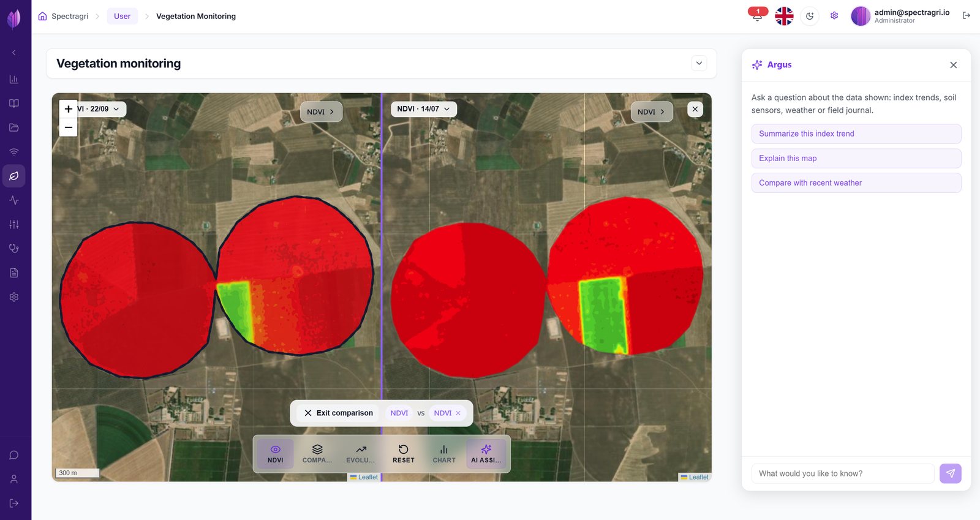Zoom in on the map
Image resolution: width=980 pixels, height=520 pixels.
69,109
